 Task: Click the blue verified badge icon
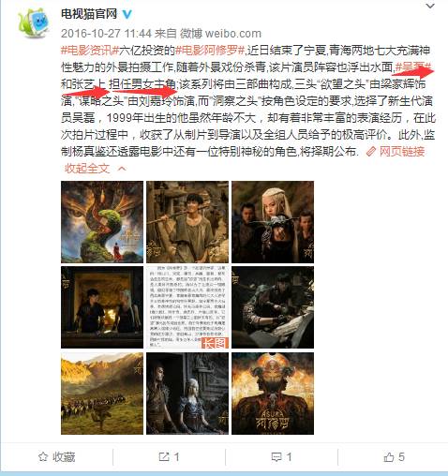[x=127, y=14]
